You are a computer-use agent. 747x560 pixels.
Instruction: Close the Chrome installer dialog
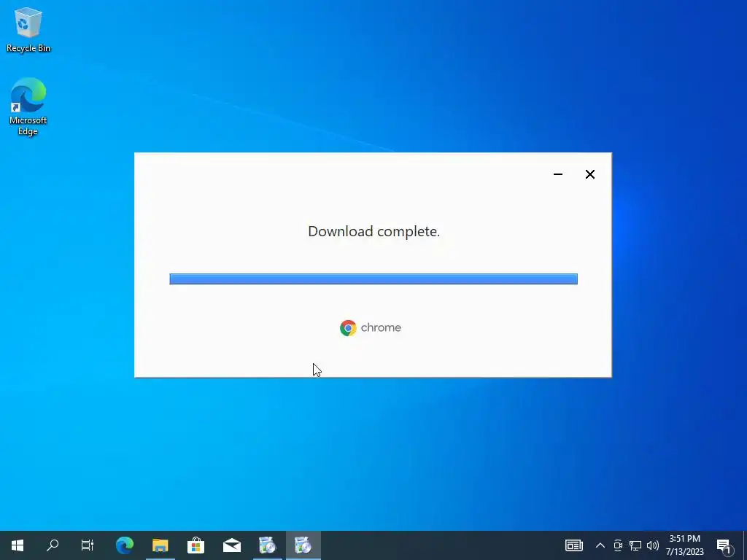589,174
